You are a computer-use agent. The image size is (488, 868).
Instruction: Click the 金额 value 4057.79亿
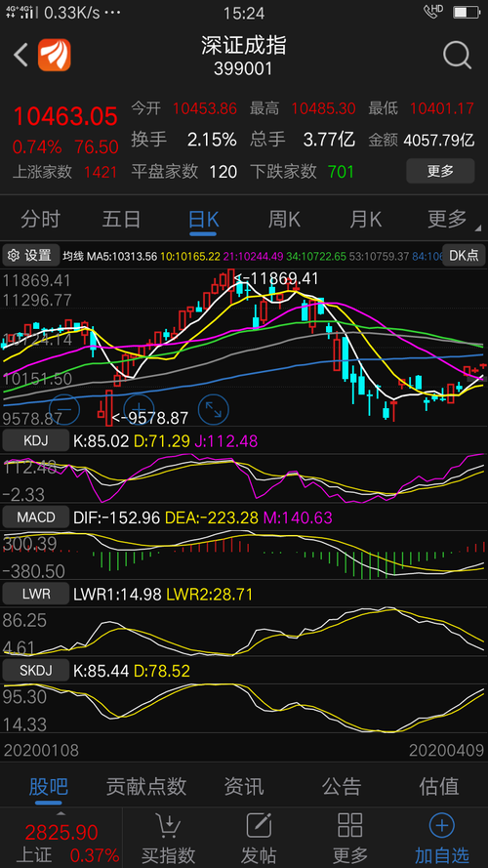439,140
